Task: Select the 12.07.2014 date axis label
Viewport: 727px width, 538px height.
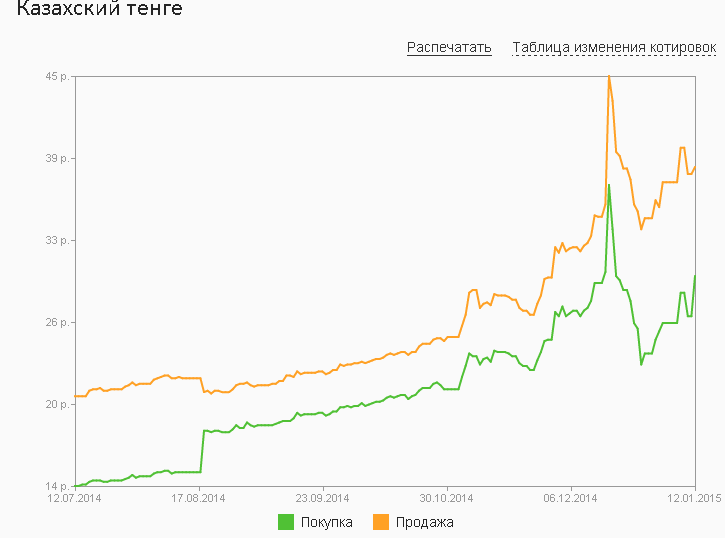Action: click(74, 499)
